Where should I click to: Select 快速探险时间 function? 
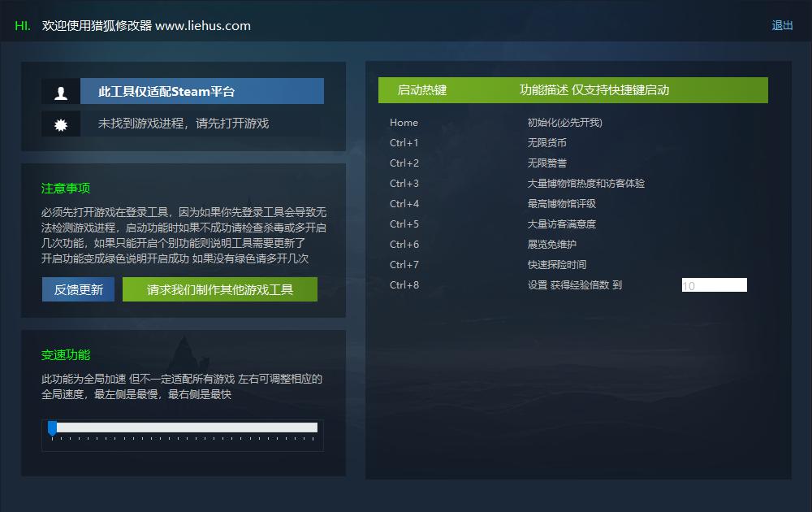557,265
